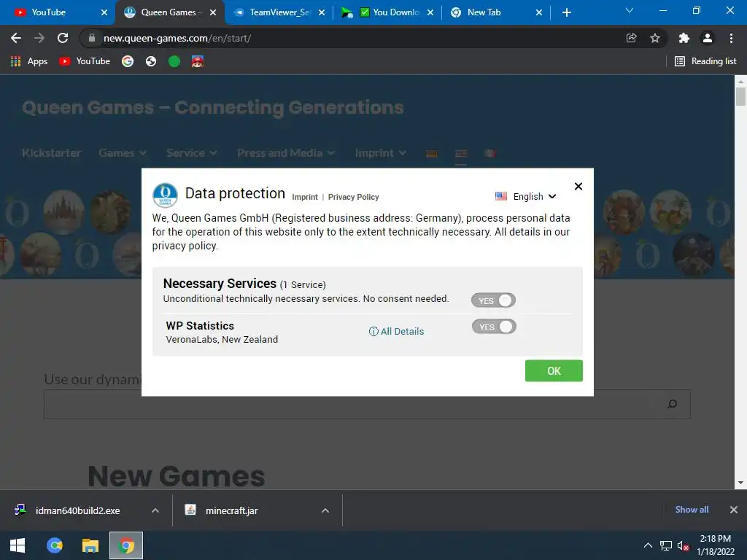Expand the Games menu
Viewport: 747px width, 560px height.
123,153
